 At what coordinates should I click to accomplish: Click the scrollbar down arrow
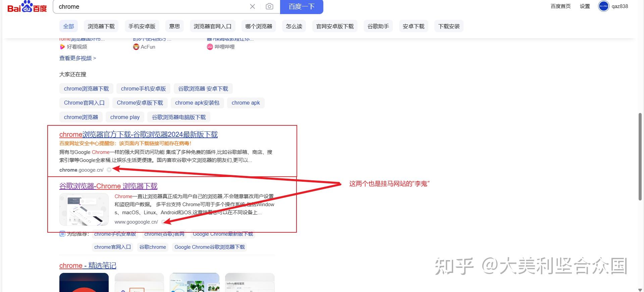[x=640, y=289]
